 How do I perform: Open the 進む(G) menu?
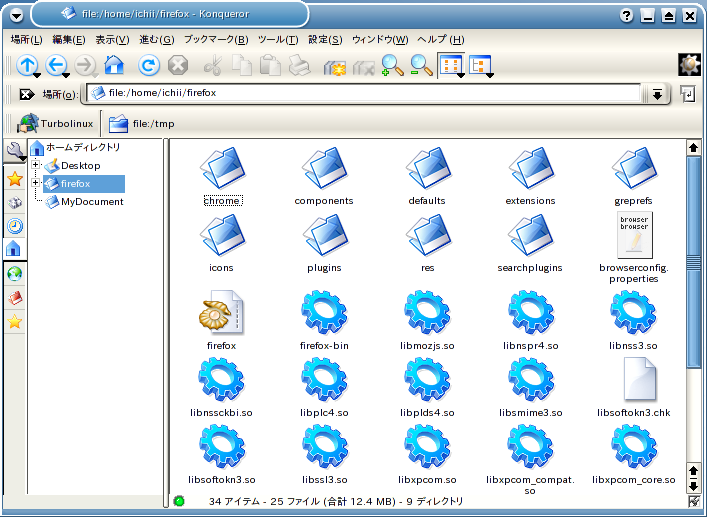156,40
